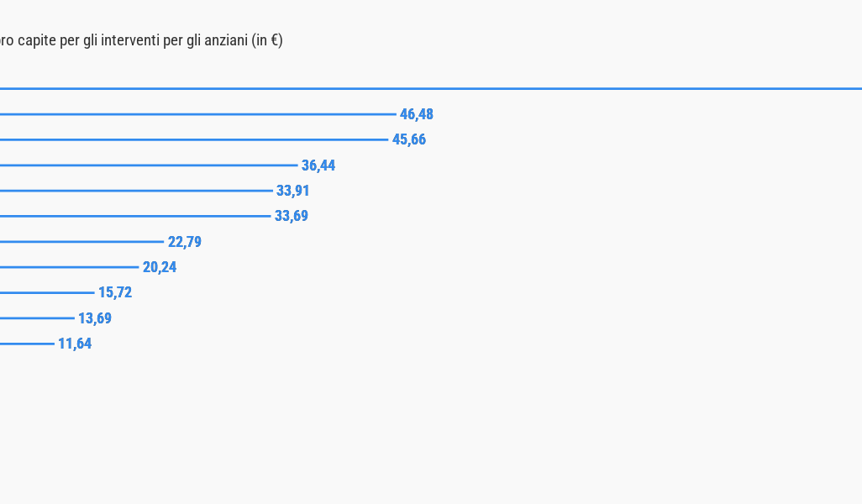The height and width of the screenshot is (504, 862).
Task: Click the 33,91 value label
Action: click(293, 191)
